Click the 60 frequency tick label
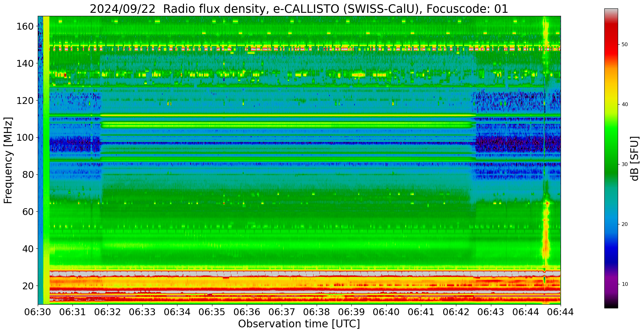Screen dimensions: 644x333 pyautogui.click(x=28, y=212)
